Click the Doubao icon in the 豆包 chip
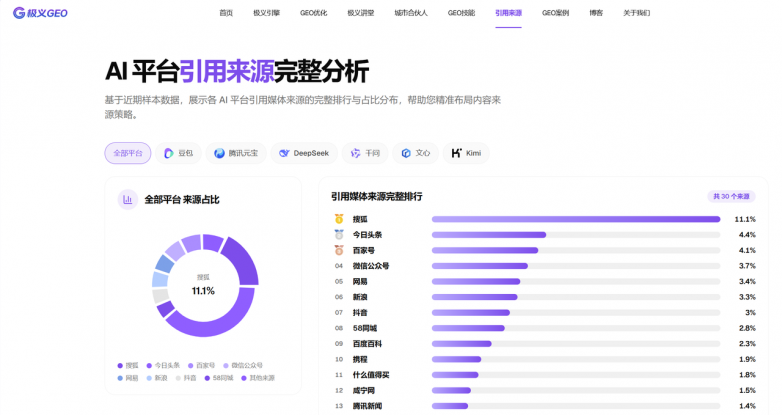Viewport: 782px width, 415px height. tap(169, 153)
